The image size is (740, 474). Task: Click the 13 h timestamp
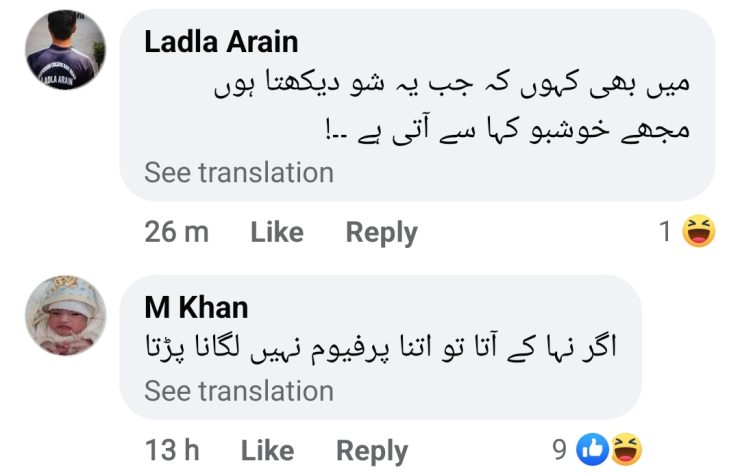tap(173, 450)
